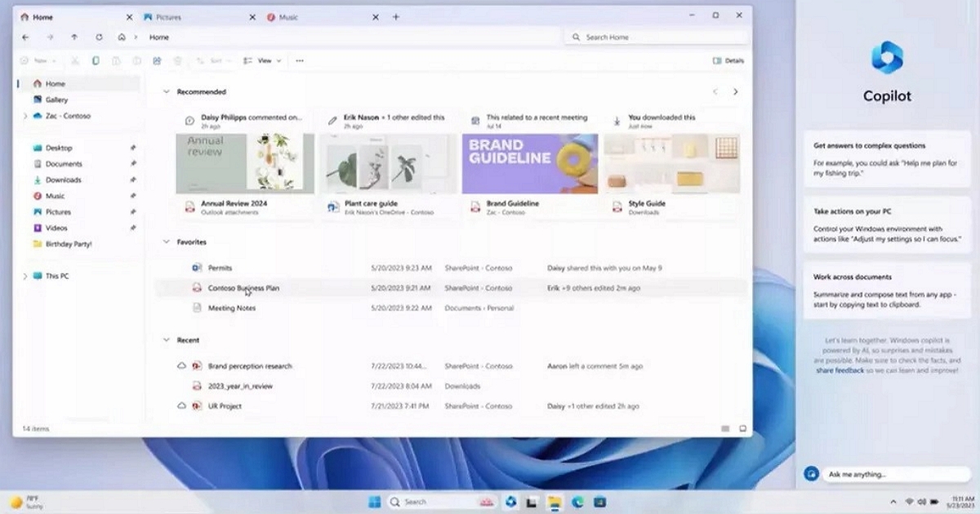Viewport: 980px width, 514px height.
Task: Unpin Desktop using its pin icon
Action: 133,148
